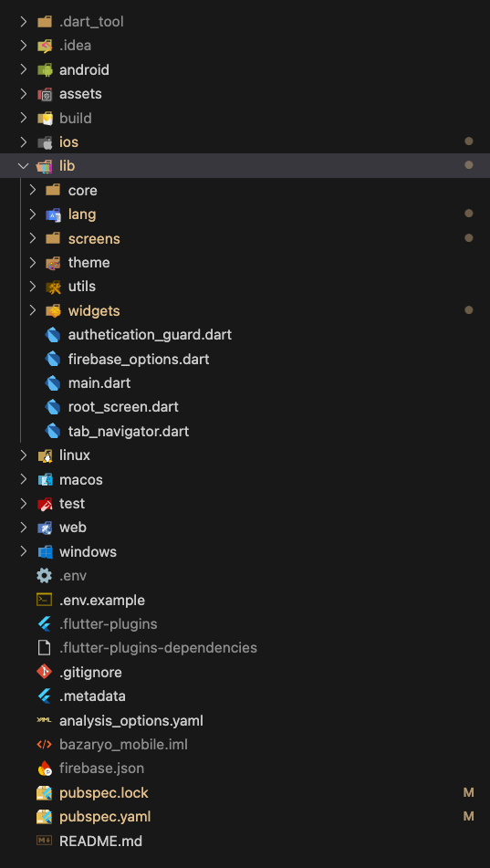
Task: Expand the screens folder arrow
Action: [x=33, y=238]
